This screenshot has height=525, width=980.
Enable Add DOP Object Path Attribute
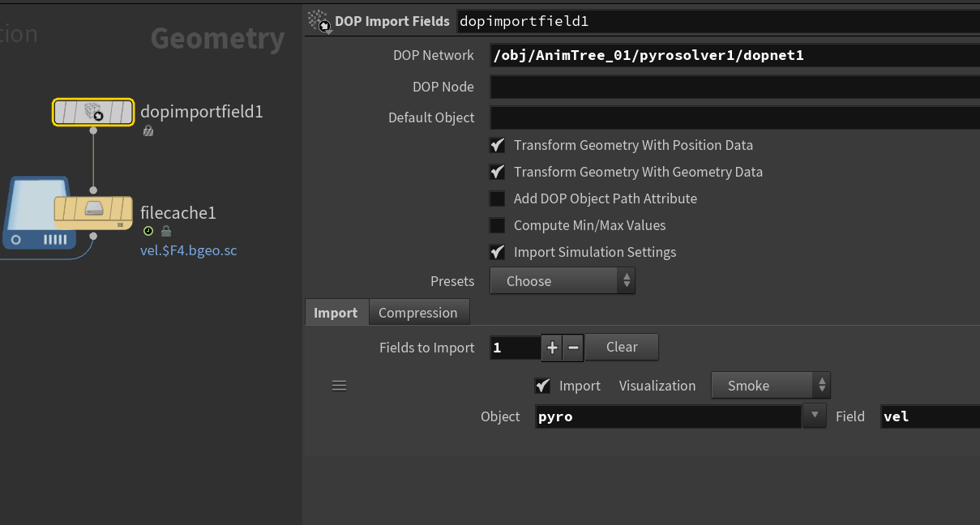(497, 199)
